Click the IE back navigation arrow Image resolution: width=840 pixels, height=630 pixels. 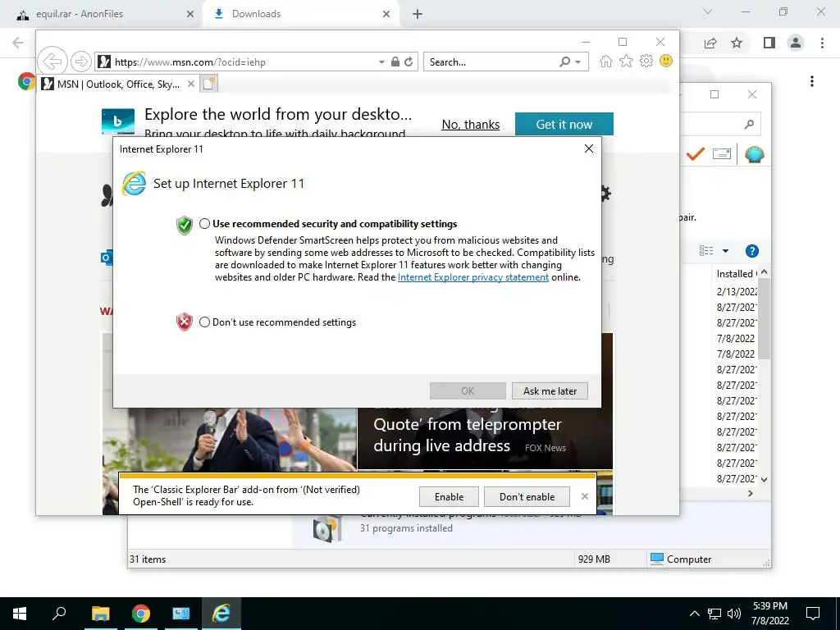[x=52, y=62]
